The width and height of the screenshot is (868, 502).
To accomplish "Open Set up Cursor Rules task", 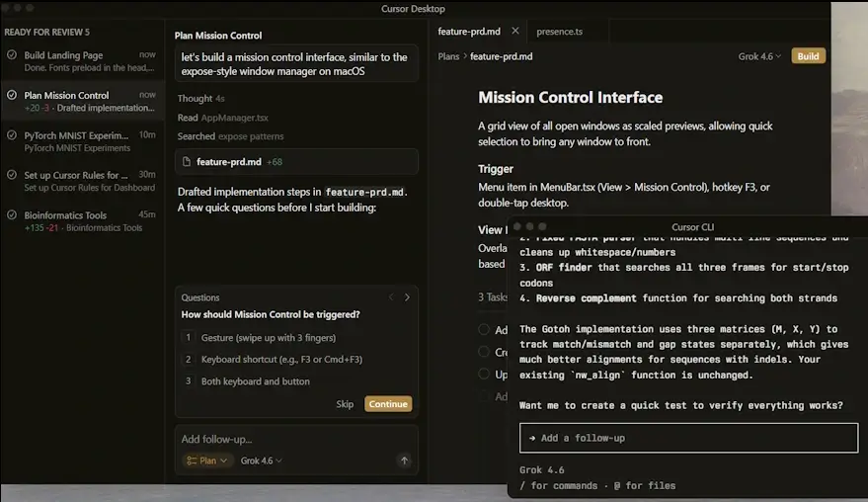I will 82,181.
